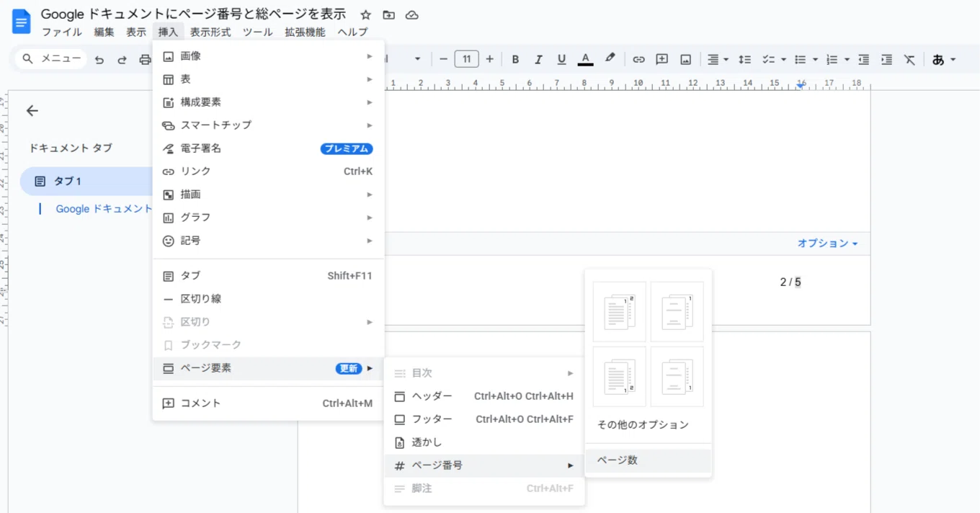Open the text color picker

tap(585, 59)
